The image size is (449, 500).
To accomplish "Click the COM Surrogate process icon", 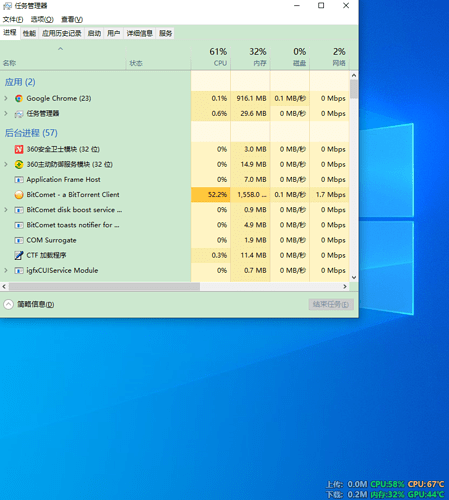I will coord(19,240).
